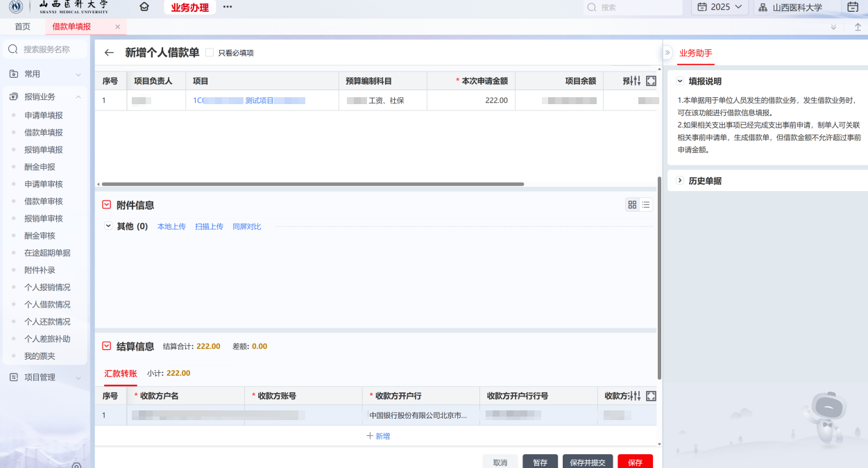Switch attachments to grid view
The image size is (868, 468).
coord(632,205)
